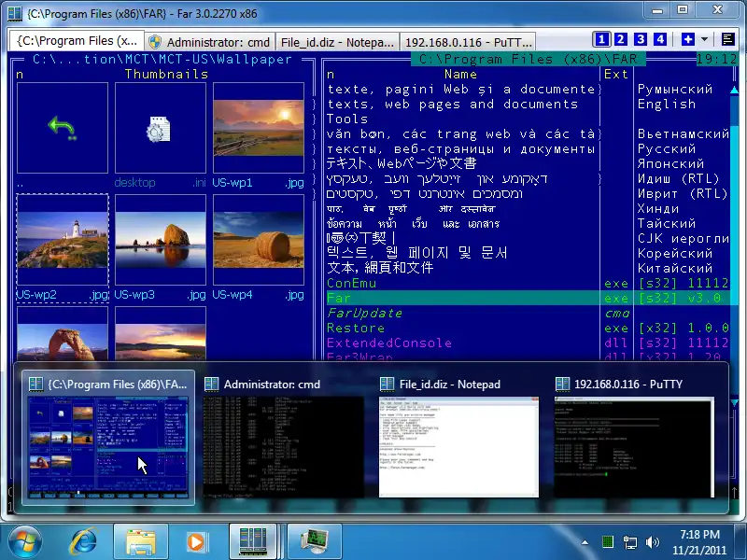747x560 pixels.
Task: Click the Russian 'тексты, веб-страницы' row
Action: 528,149
